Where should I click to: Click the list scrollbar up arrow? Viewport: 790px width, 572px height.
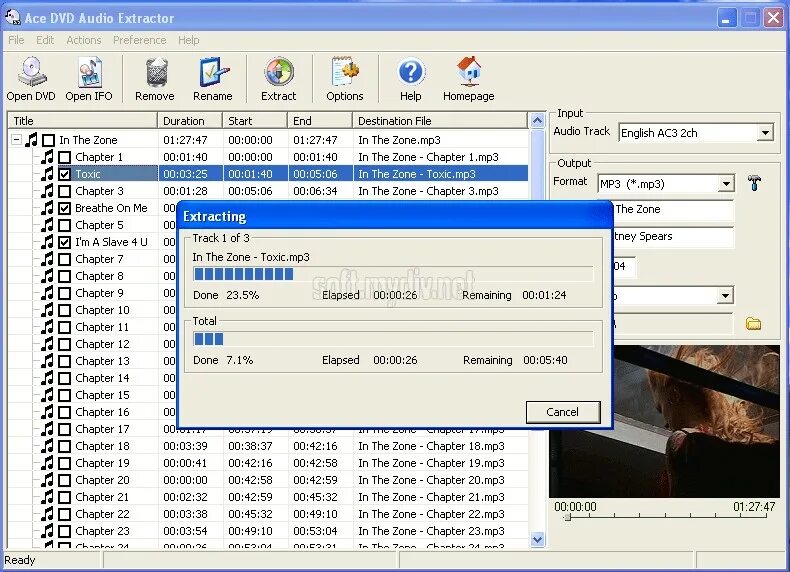(537, 120)
